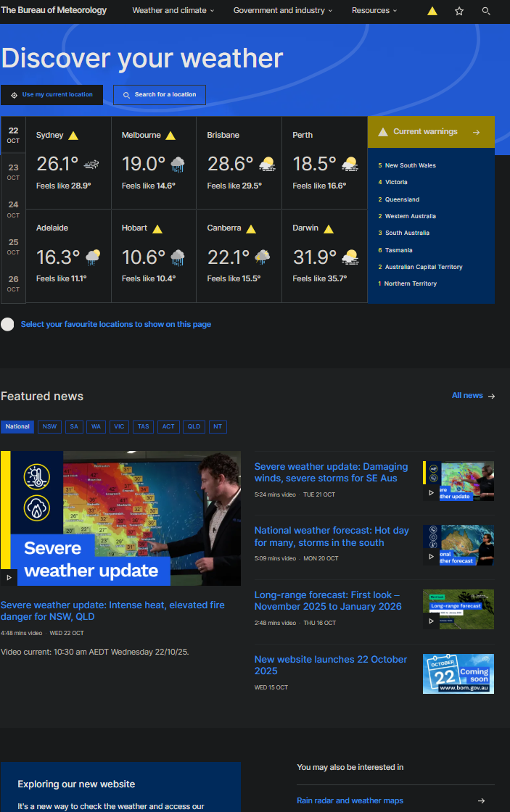The height and width of the screenshot is (812, 510).
Task: Select the 23 Oct date tab
Action: (13, 171)
